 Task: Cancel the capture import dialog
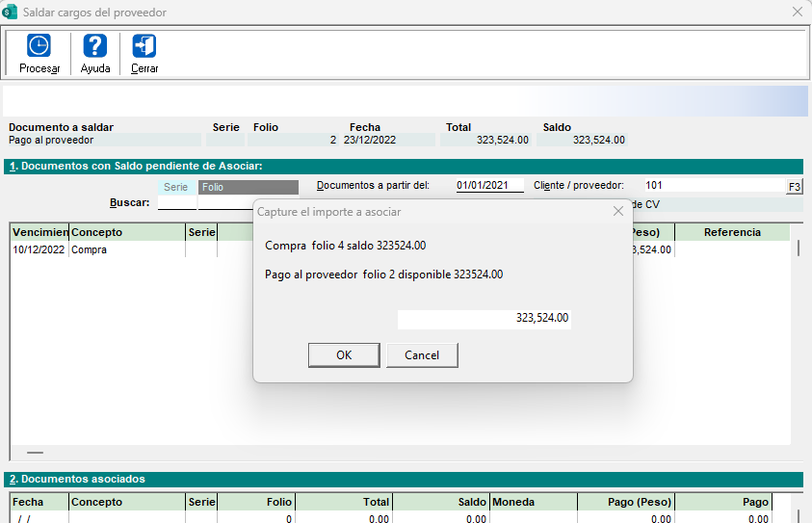click(422, 355)
